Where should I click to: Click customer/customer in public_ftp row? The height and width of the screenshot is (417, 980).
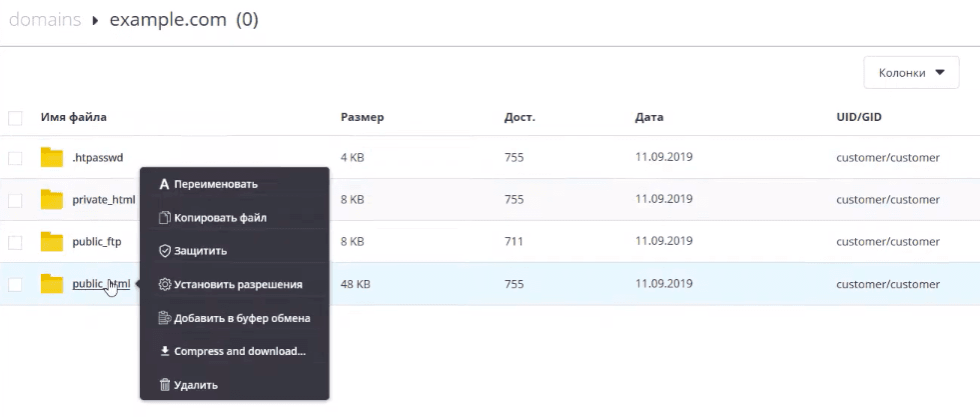[x=888, y=241]
